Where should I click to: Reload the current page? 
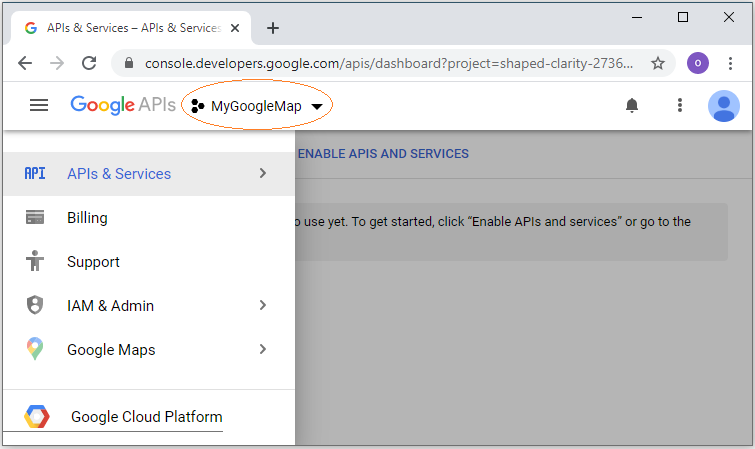point(89,63)
